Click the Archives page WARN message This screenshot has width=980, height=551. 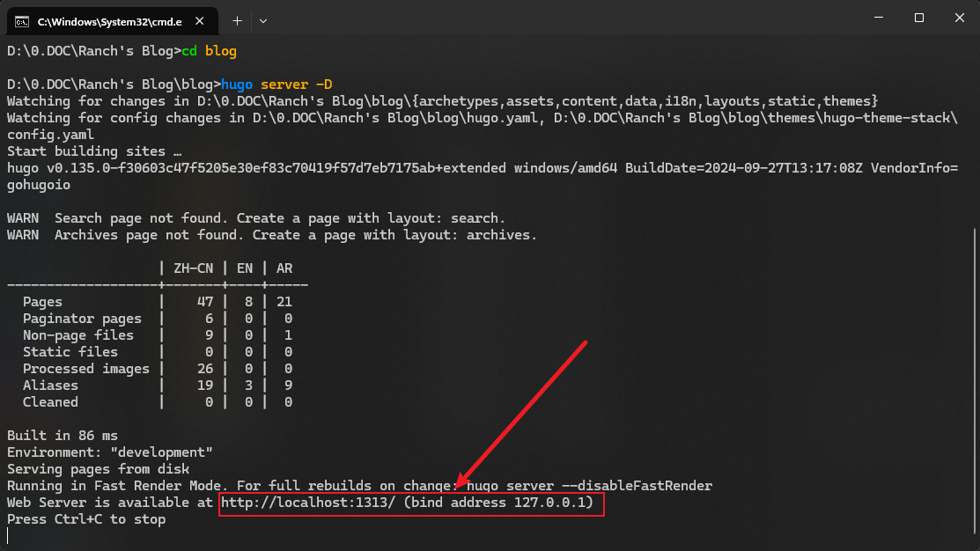click(x=271, y=235)
